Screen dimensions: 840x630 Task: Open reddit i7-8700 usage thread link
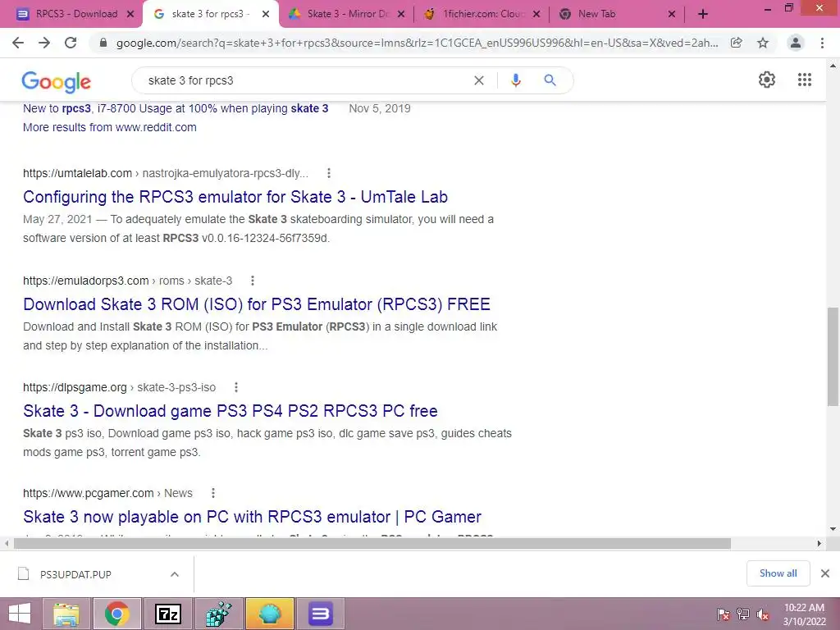[176, 108]
